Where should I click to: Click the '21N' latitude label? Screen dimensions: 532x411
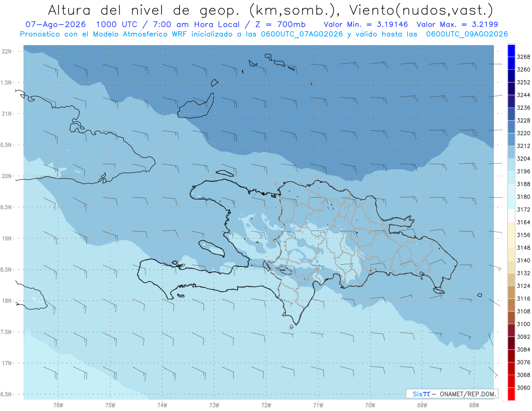click(x=8, y=114)
